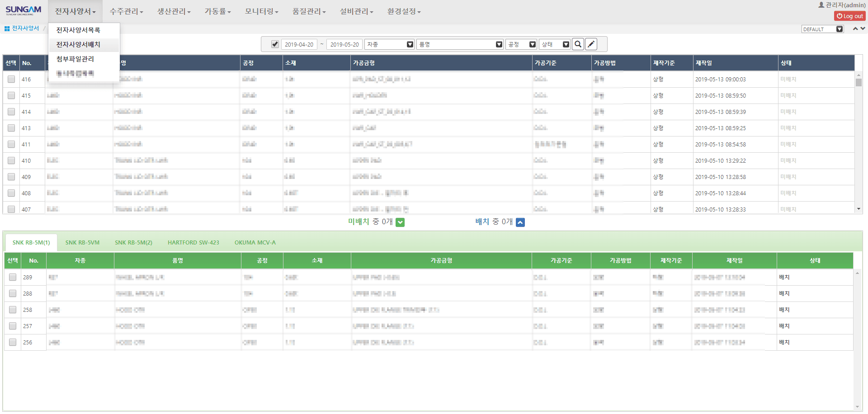Click the 전자사양서 grid icon in the breadcrumb
This screenshot has width=868, height=414.
point(6,28)
